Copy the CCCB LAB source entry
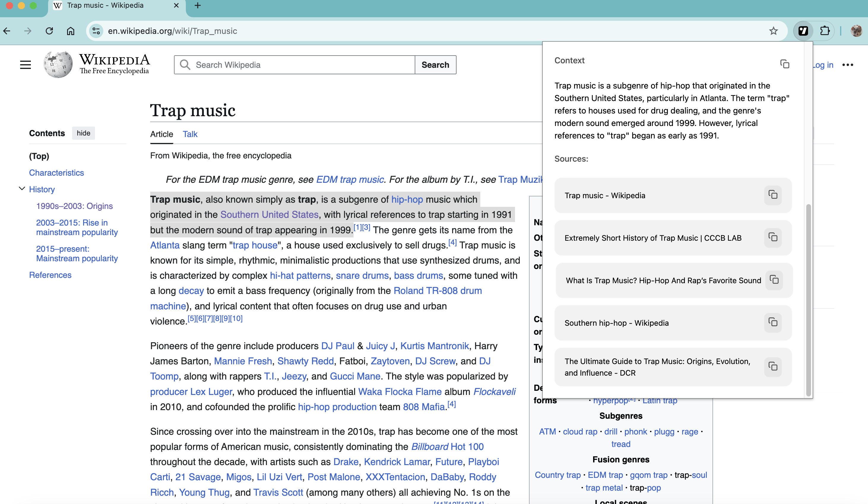Viewport: 868px width, 504px height. [x=773, y=237]
